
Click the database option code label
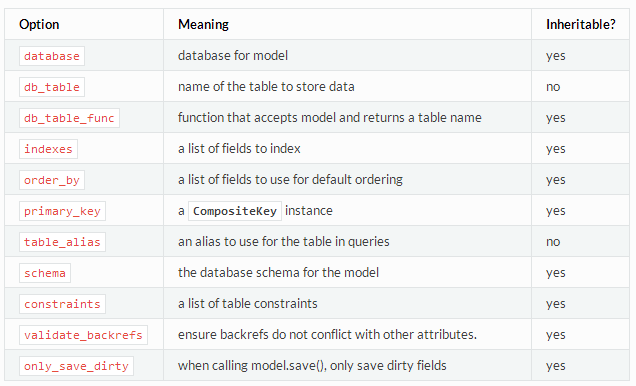tap(52, 56)
